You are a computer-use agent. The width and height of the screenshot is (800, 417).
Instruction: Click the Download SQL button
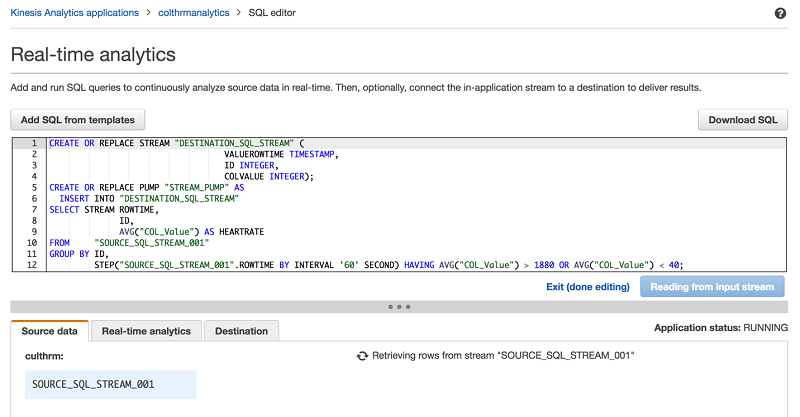click(742, 120)
